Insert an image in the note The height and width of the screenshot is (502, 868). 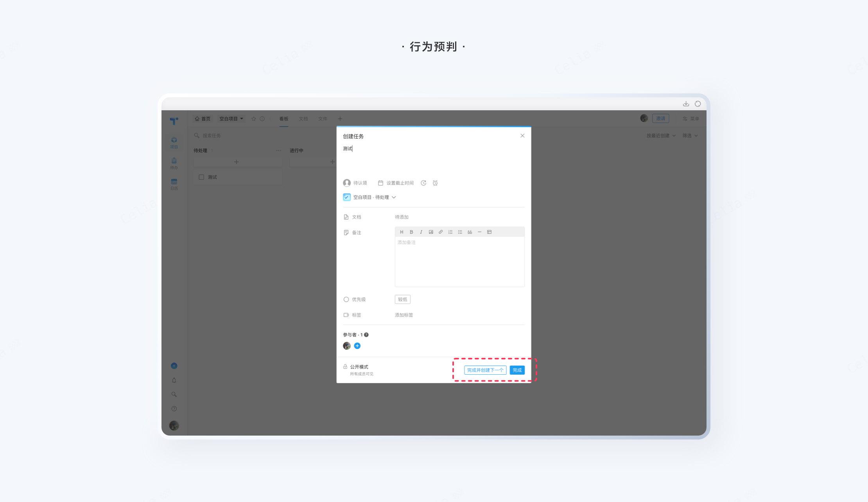[431, 232]
